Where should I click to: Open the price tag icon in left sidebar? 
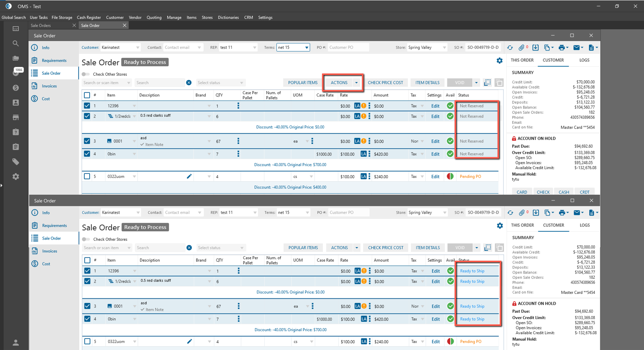(15, 162)
